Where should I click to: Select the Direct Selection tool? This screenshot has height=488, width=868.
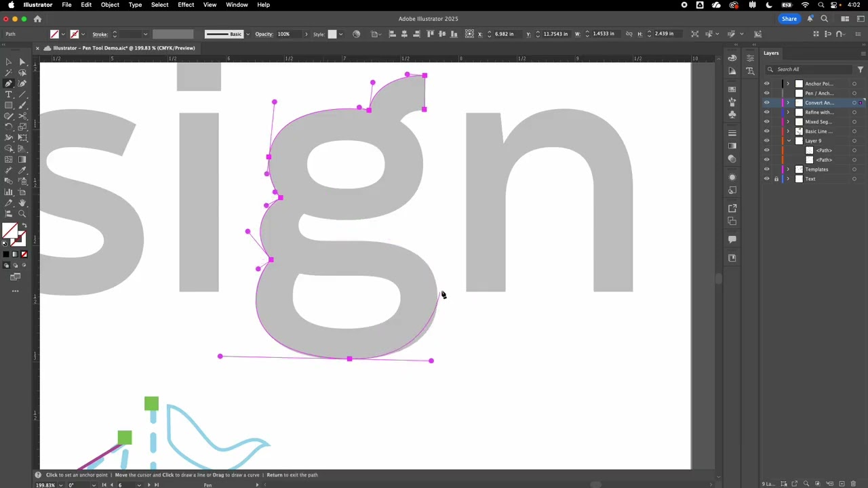coord(22,62)
